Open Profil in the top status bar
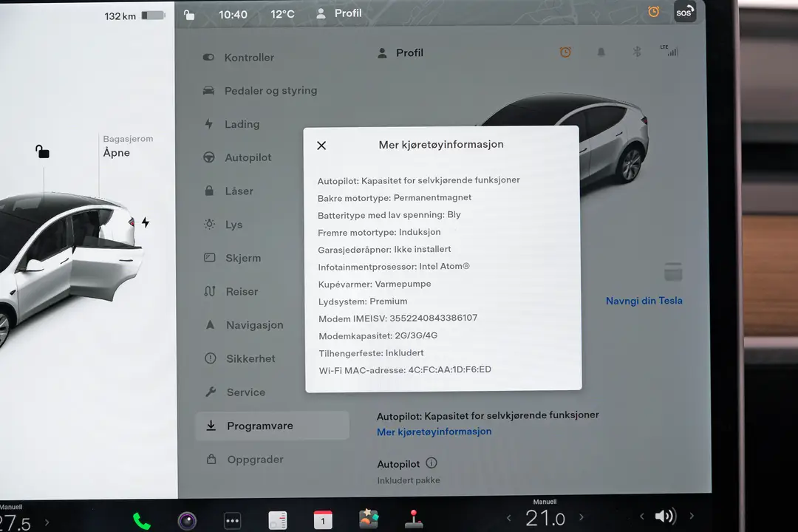The height and width of the screenshot is (532, 798). [x=339, y=13]
